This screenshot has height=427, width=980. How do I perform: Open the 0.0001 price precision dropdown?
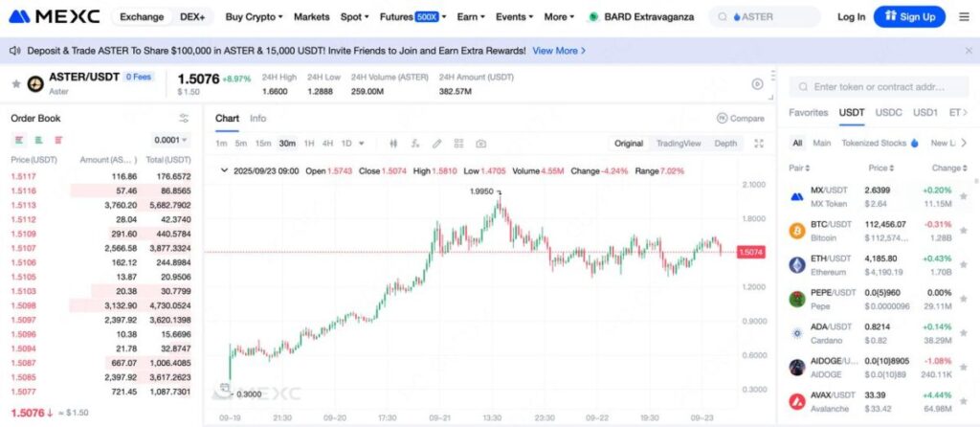171,140
